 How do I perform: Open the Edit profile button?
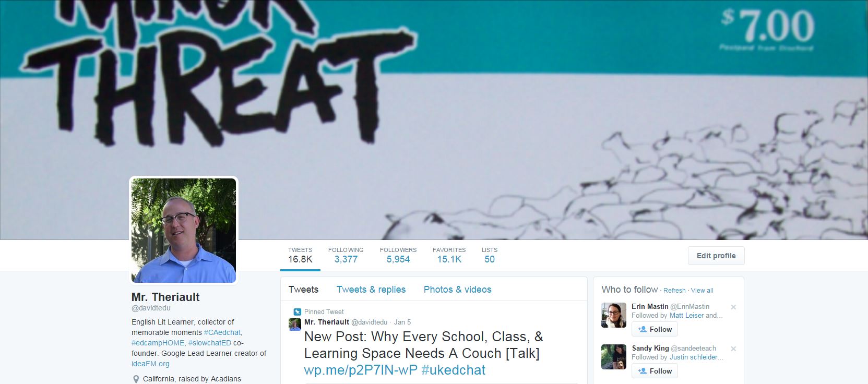pos(716,256)
